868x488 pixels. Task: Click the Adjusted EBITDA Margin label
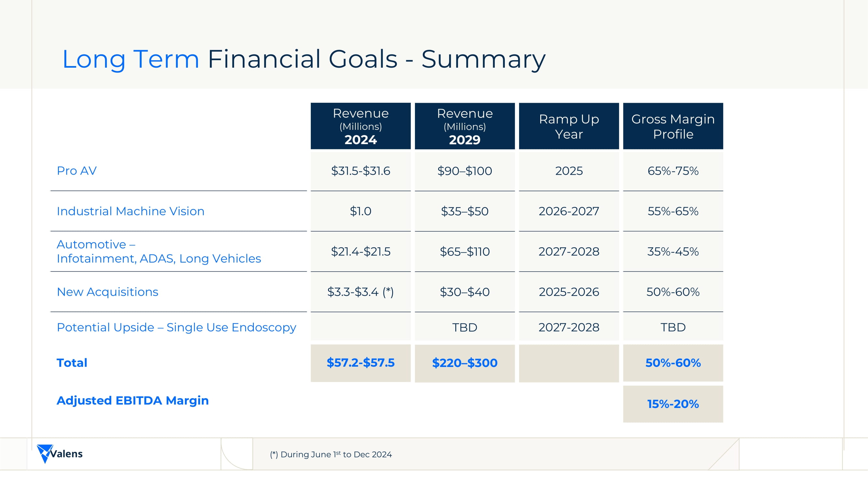(x=133, y=400)
